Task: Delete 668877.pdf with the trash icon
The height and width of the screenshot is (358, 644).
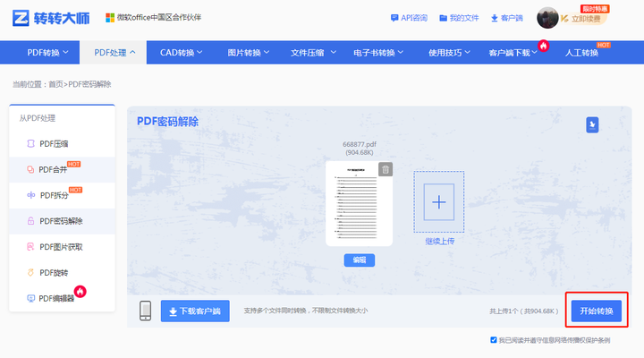Action: tap(386, 169)
